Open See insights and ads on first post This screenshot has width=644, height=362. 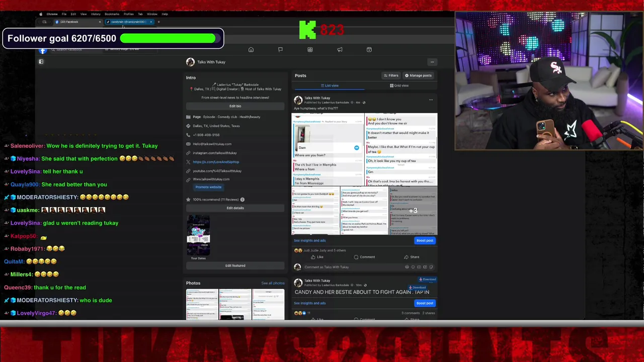tap(309, 240)
